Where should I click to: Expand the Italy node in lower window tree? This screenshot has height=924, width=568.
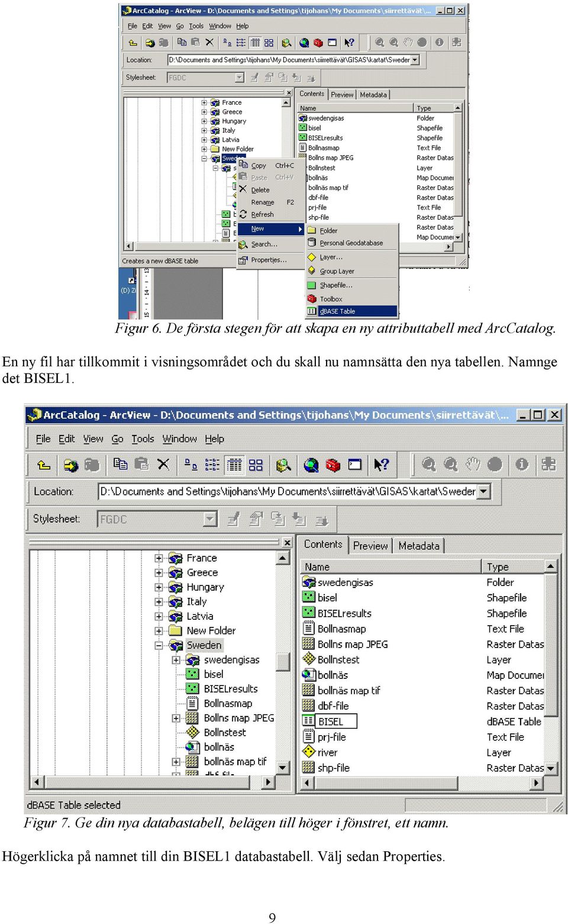click(x=159, y=602)
